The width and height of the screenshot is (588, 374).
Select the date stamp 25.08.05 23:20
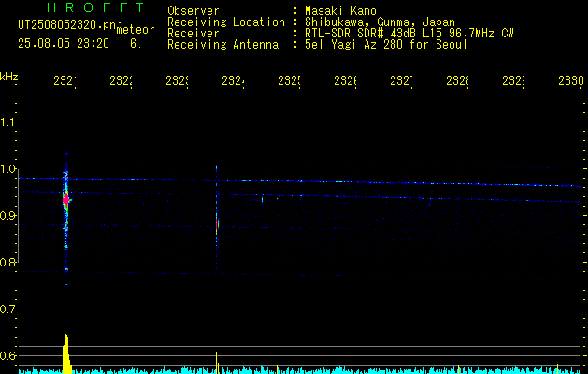tap(64, 44)
